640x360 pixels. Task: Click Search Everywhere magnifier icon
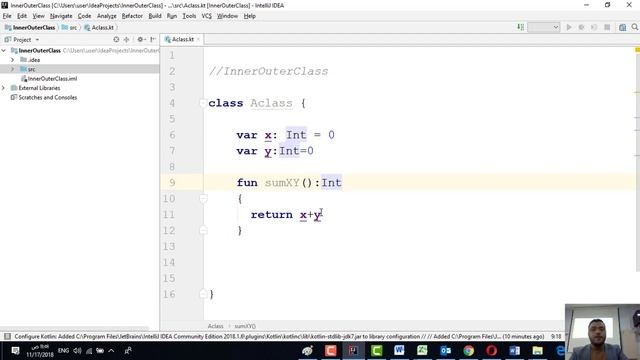(x=635, y=27)
